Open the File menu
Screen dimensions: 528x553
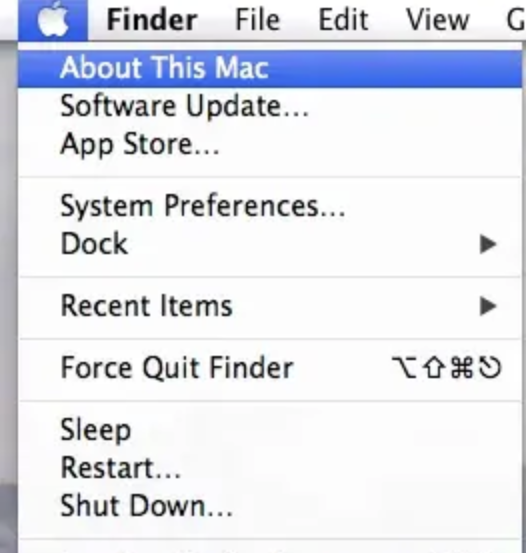[257, 20]
